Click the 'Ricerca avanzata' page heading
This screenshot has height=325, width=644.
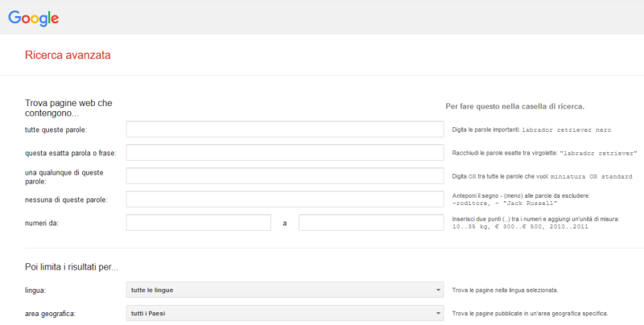[x=68, y=56]
